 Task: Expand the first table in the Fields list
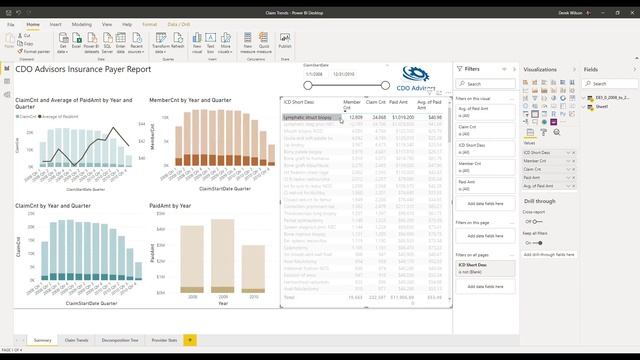(x=584, y=98)
